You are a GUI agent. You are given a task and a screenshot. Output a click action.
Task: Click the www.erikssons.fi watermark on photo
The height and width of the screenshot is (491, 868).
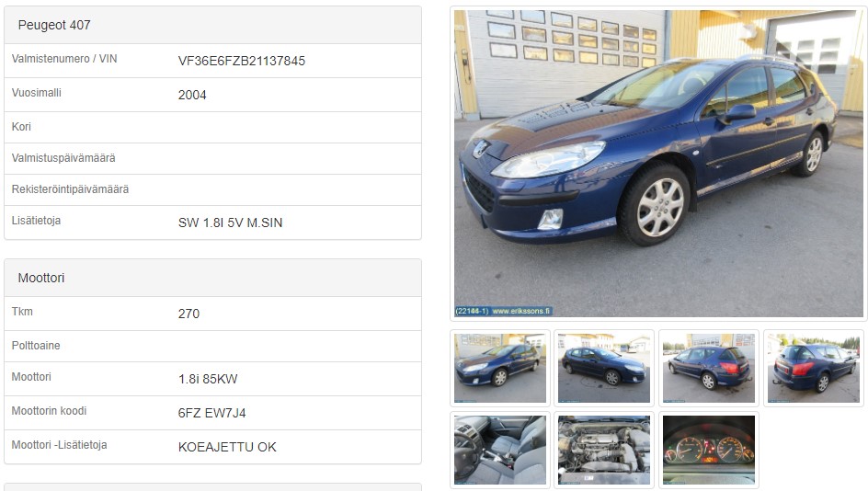pos(521,311)
